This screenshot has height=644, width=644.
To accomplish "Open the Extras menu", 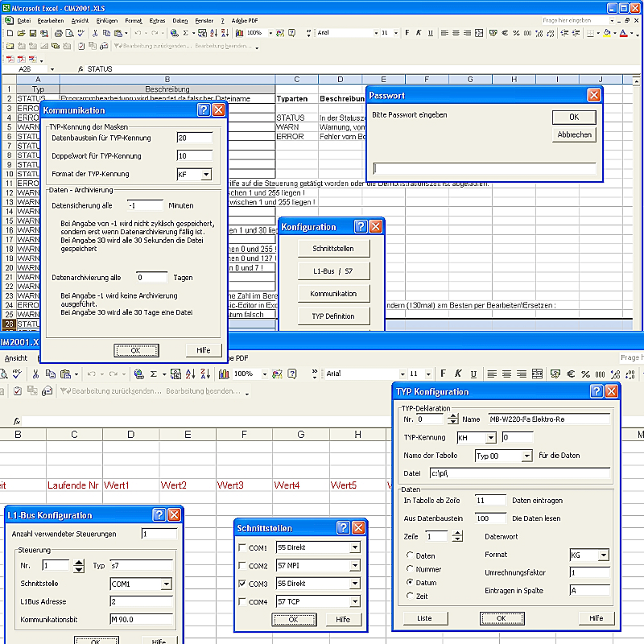I will [157, 19].
